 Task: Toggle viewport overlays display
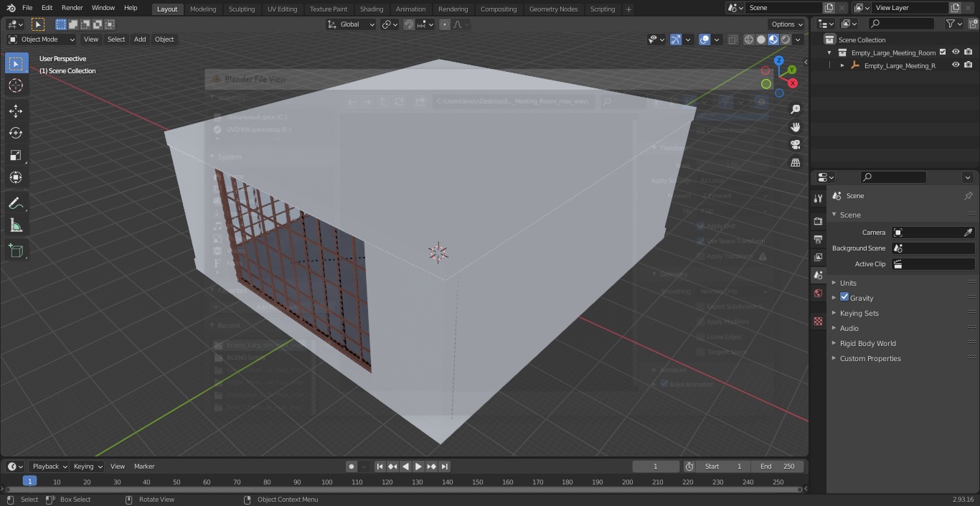(705, 39)
